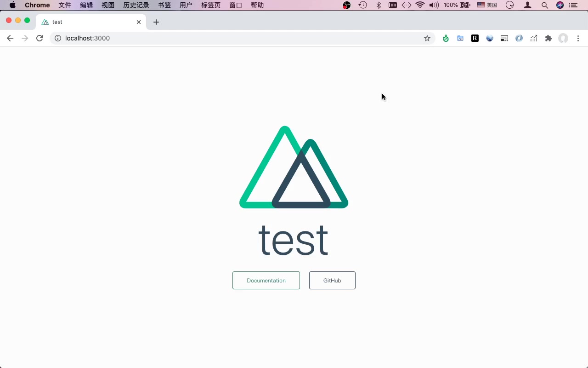
Task: Click the blue globe extension icon
Action: pyautogui.click(x=490, y=38)
